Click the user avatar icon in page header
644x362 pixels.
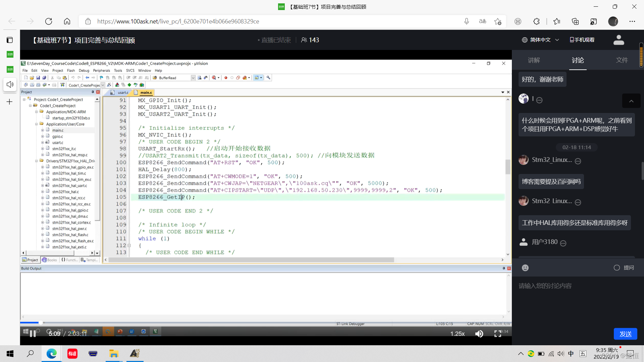tap(619, 40)
